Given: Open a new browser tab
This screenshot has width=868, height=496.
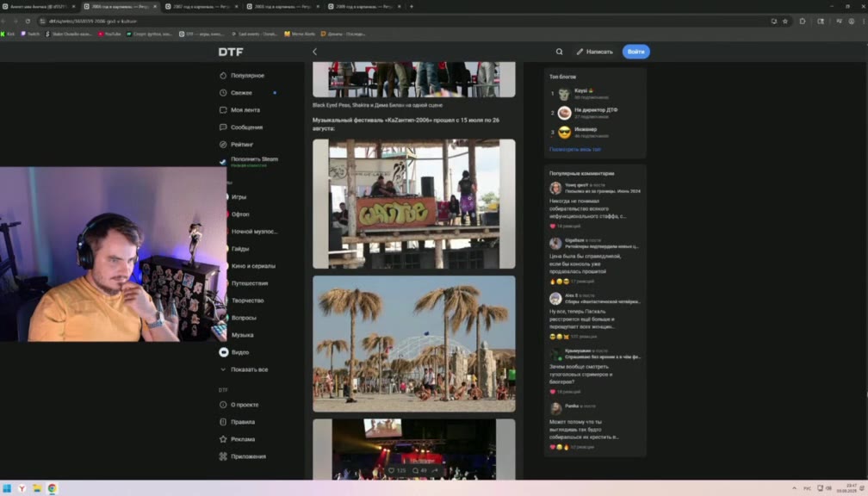Looking at the screenshot, I should (412, 7).
